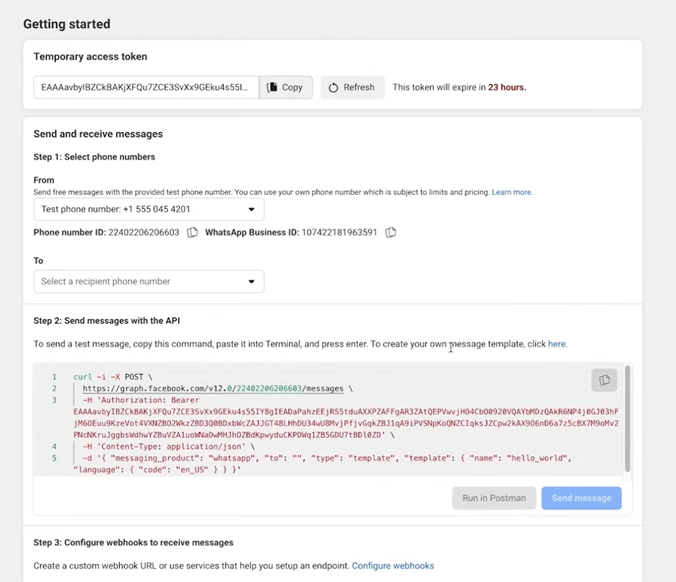Click the graph.facebook.com URL in code
676x582 pixels.
[x=213, y=388]
